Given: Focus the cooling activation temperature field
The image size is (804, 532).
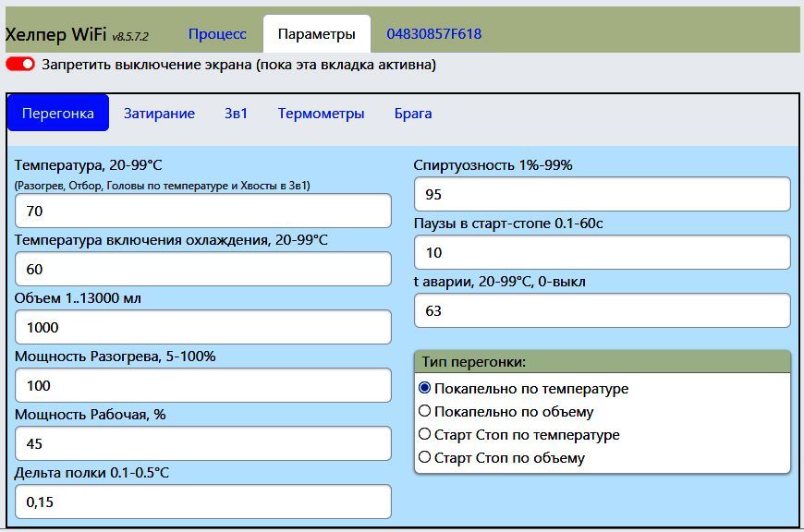Looking at the screenshot, I should point(203,269).
